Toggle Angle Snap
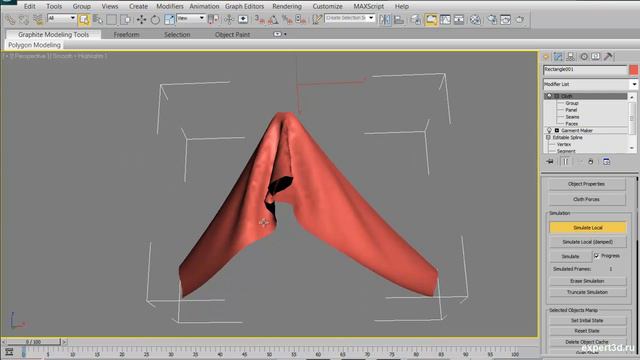This screenshot has height=360, width=640. pyautogui.click(x=273, y=19)
